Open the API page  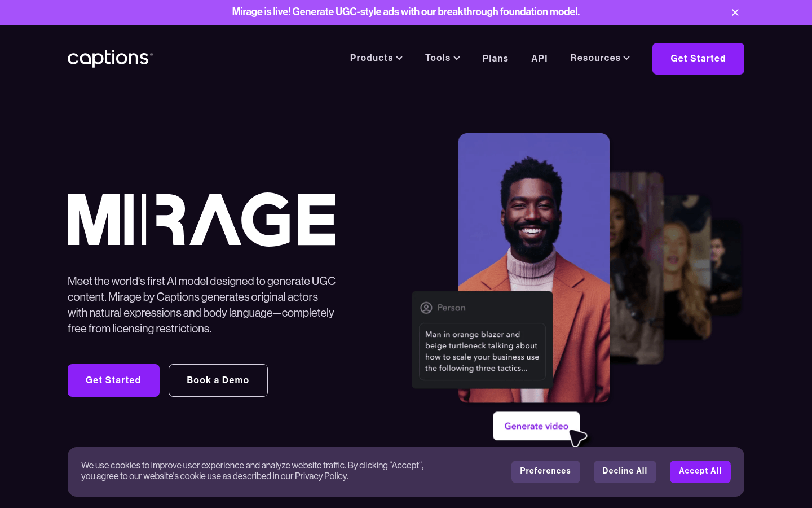pyautogui.click(x=539, y=59)
